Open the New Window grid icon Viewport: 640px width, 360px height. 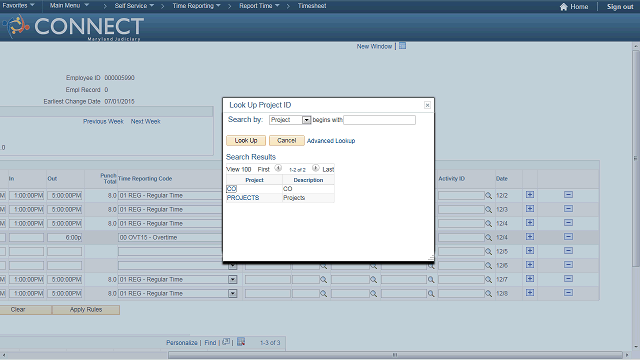402,46
